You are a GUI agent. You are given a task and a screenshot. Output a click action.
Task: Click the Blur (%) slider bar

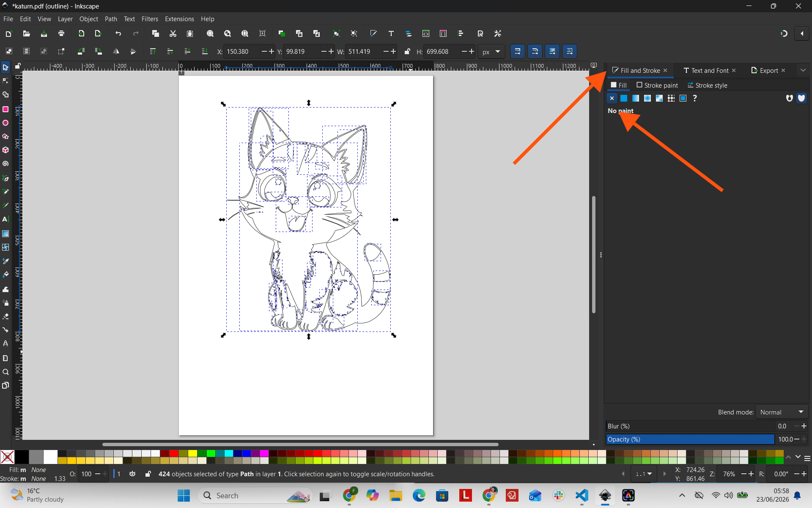(690, 426)
